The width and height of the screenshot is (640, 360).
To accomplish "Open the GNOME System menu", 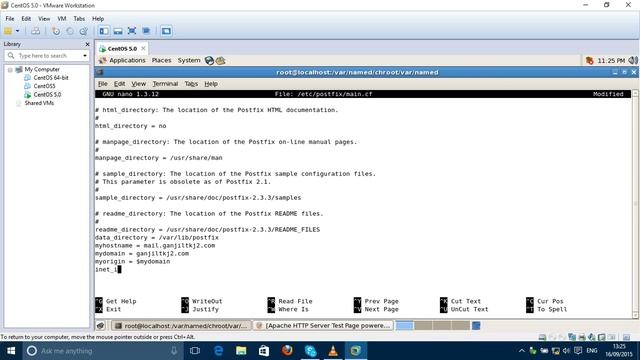I will click(x=189, y=60).
